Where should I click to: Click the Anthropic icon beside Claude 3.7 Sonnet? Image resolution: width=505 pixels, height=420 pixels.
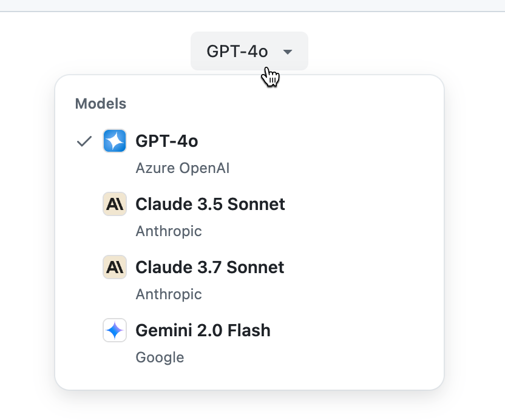coord(115,267)
